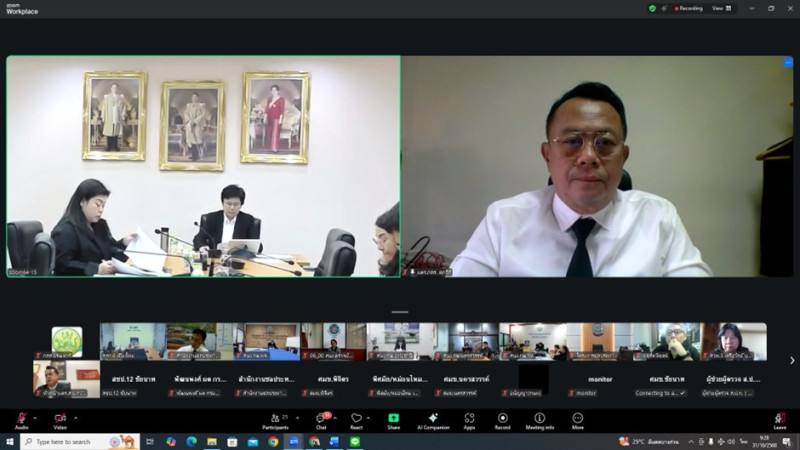Image resolution: width=800 pixels, height=450 pixels.
Task: Click the Recording status indicator
Action: 689,8
